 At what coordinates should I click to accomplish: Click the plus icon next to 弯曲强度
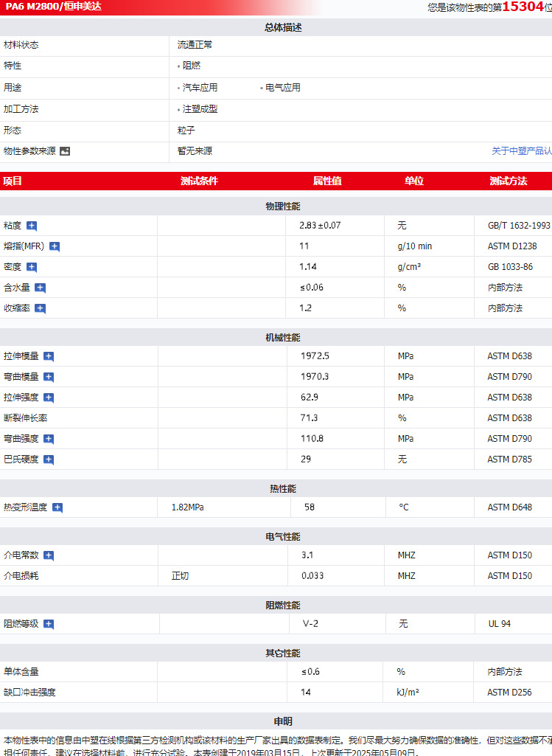click(49, 439)
